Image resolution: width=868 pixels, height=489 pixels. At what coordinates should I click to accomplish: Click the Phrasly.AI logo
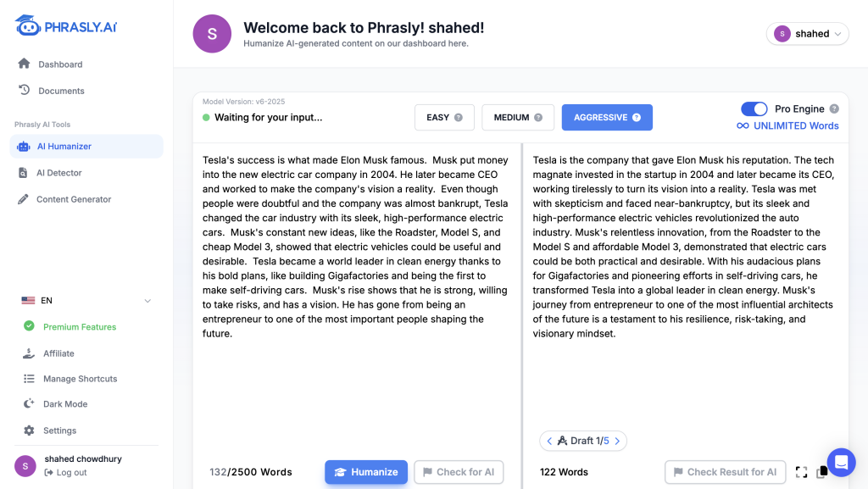pyautogui.click(x=66, y=26)
